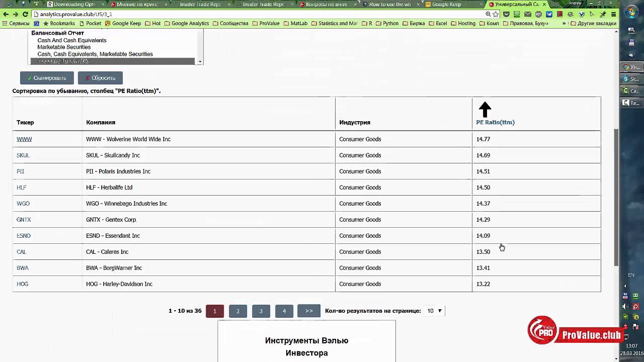Open the WWW ticker link

coord(24,139)
